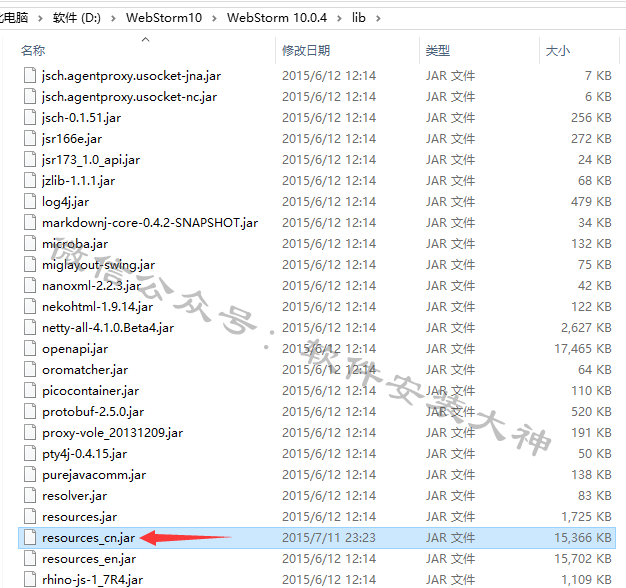This screenshot has height=588, width=626.
Task: Click the size value 15,702 KB
Action: [583, 559]
